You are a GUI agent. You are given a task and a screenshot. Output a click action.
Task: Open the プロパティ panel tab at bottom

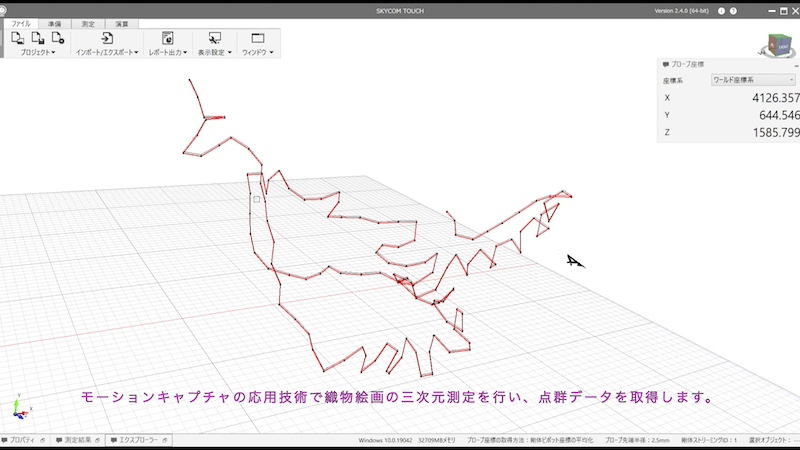point(23,440)
